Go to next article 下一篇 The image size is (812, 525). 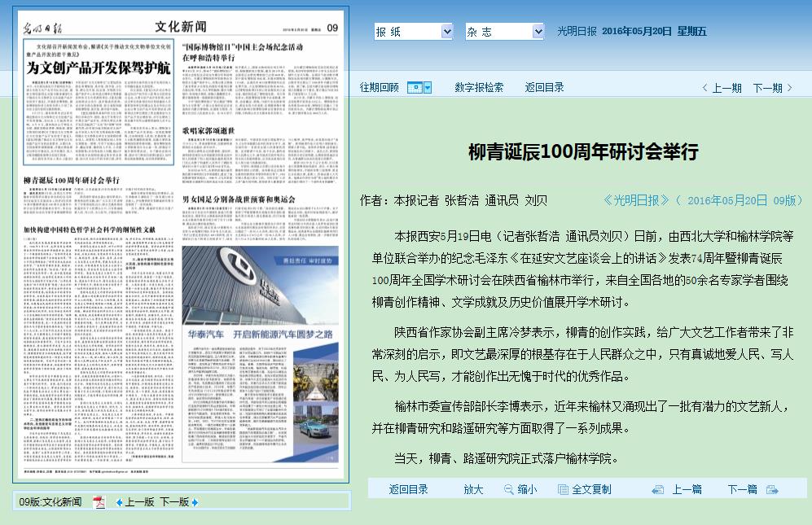pyautogui.click(x=742, y=489)
